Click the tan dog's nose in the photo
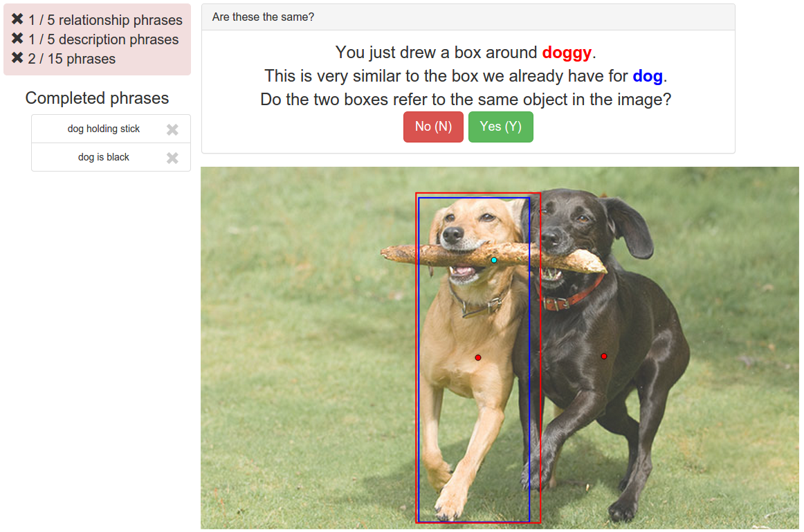 click(x=453, y=234)
